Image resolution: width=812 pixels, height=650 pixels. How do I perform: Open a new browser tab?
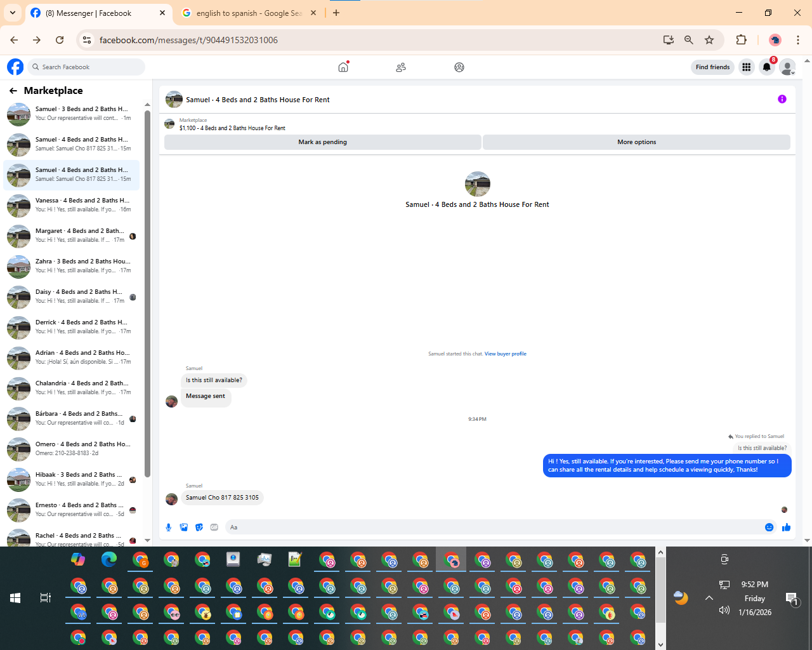tap(336, 13)
